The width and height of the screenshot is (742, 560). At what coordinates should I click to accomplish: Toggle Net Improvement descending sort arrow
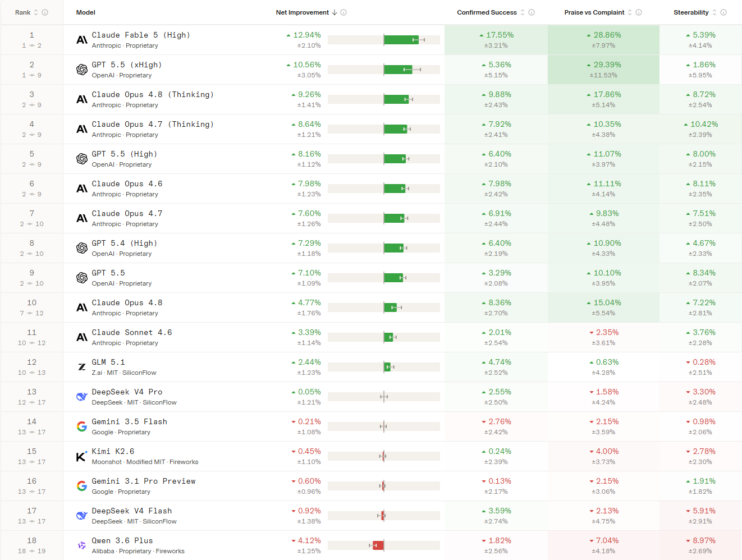(335, 12)
